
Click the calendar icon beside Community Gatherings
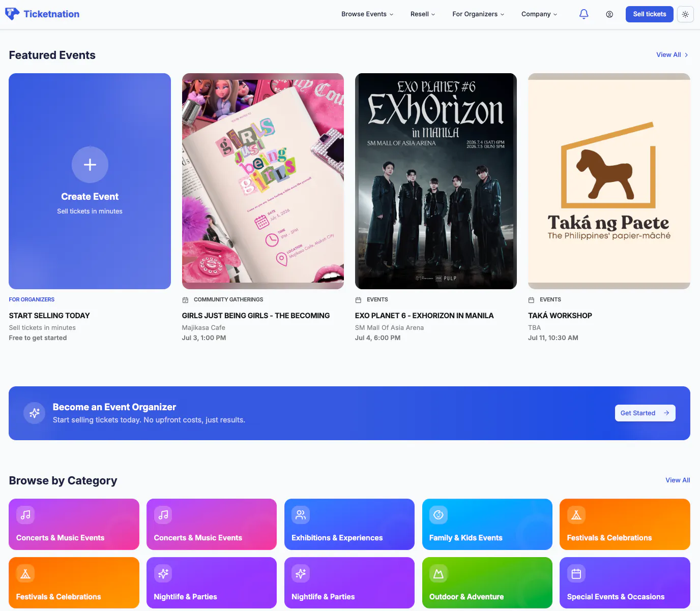[x=186, y=300]
